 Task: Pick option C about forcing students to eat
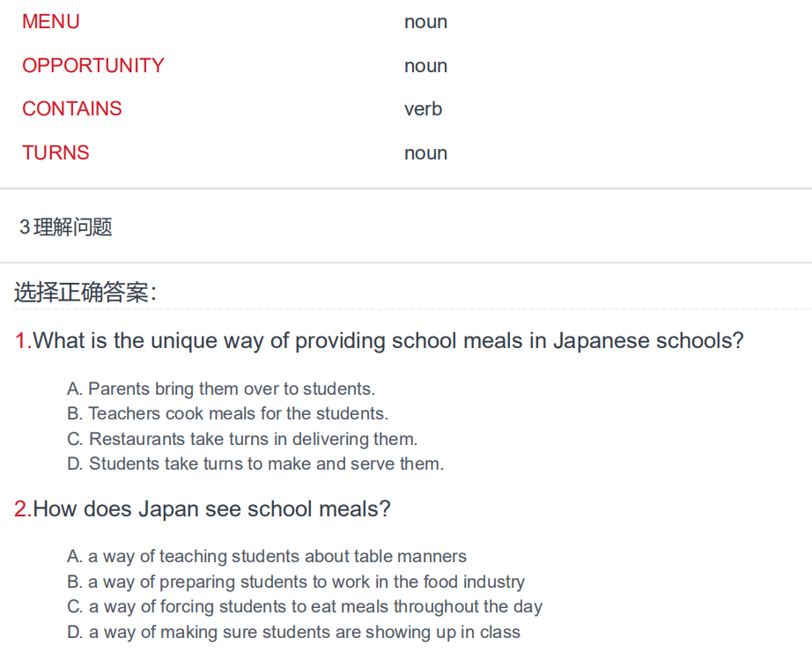coord(305,607)
